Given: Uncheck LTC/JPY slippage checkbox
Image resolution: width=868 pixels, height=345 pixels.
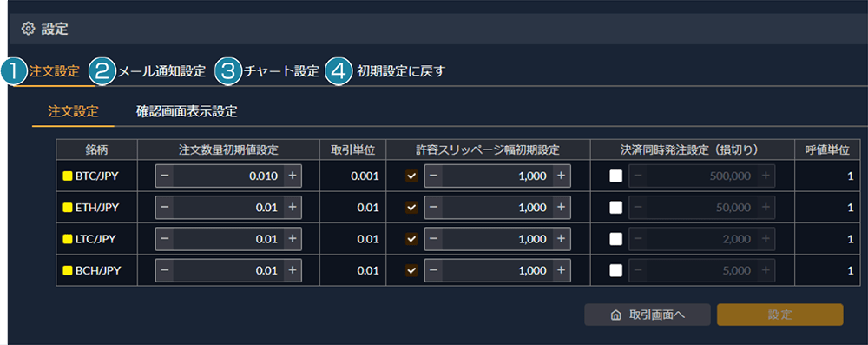Looking at the screenshot, I should tap(411, 239).
